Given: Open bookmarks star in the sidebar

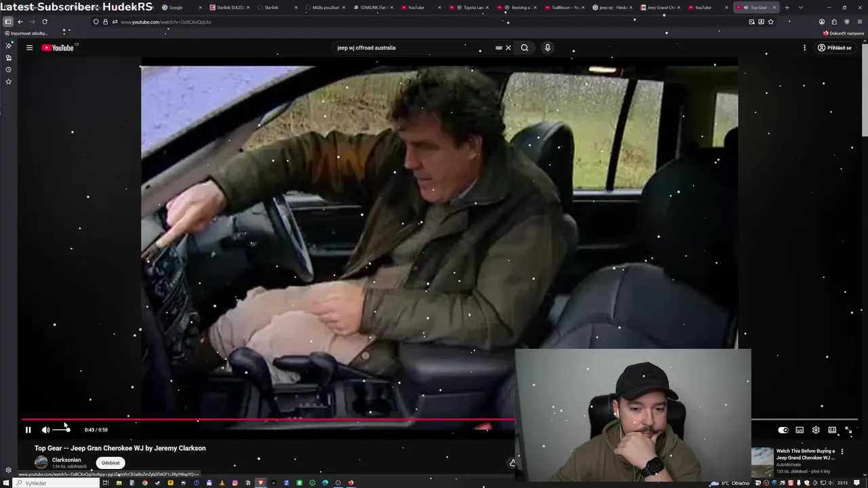Looking at the screenshot, I should [x=8, y=81].
